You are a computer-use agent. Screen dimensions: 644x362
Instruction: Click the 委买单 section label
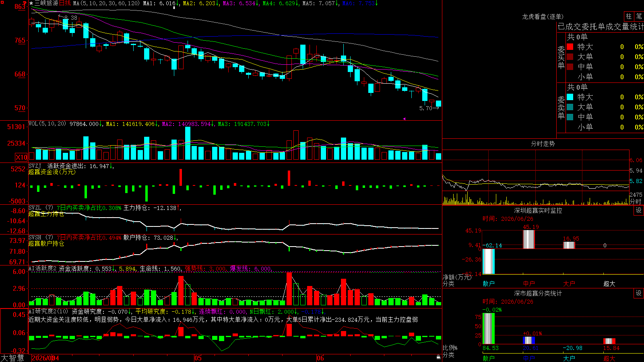[x=561, y=58]
